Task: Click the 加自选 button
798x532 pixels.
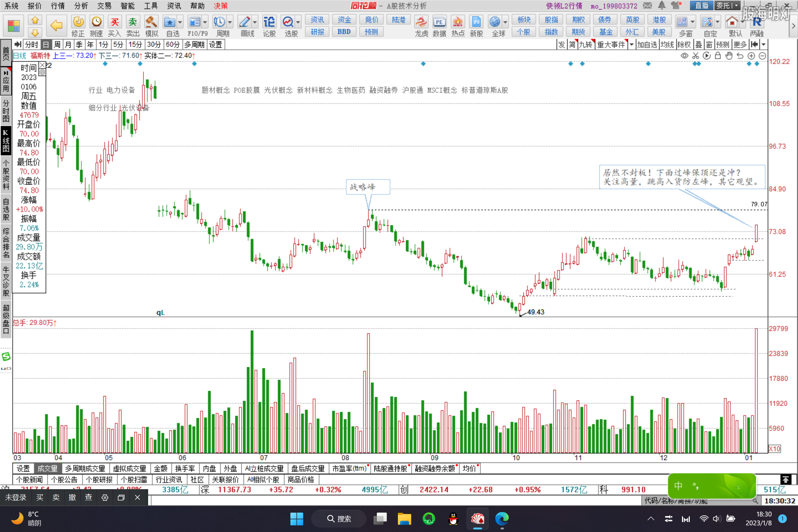Action: click(x=647, y=45)
